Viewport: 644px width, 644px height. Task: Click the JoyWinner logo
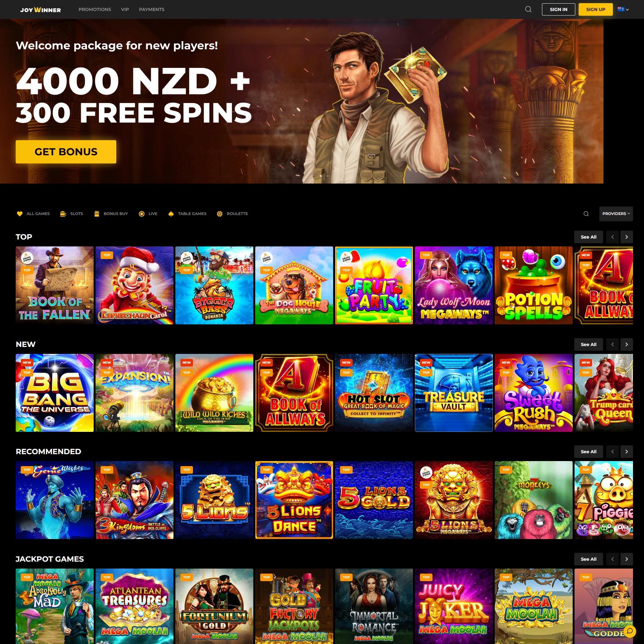(40, 10)
